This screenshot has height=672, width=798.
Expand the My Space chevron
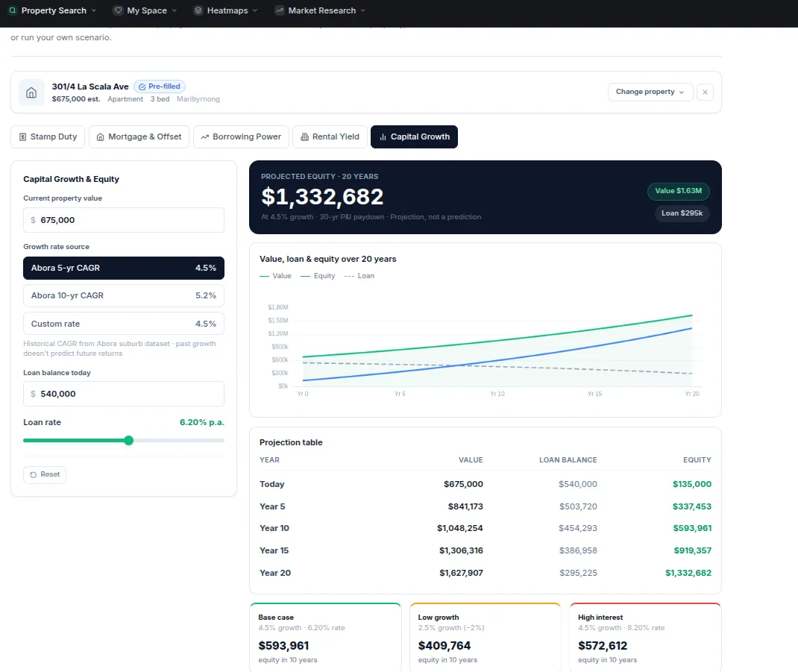coord(174,10)
